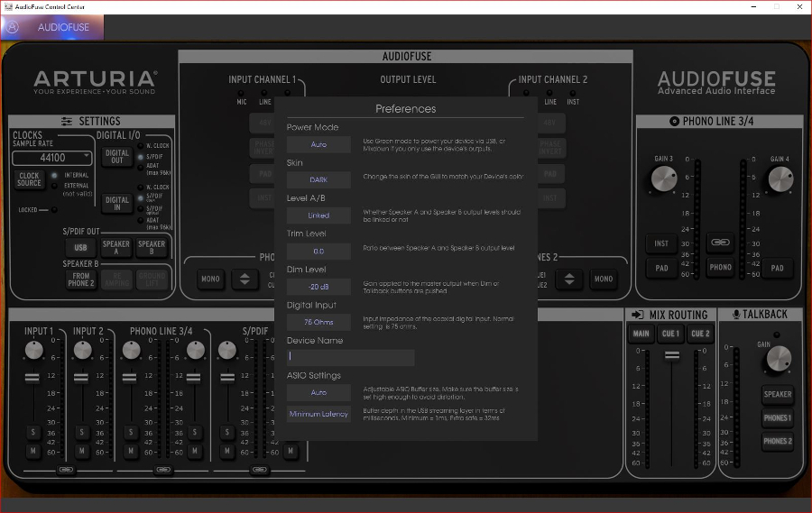Click the Gain 3 knob

click(x=663, y=179)
